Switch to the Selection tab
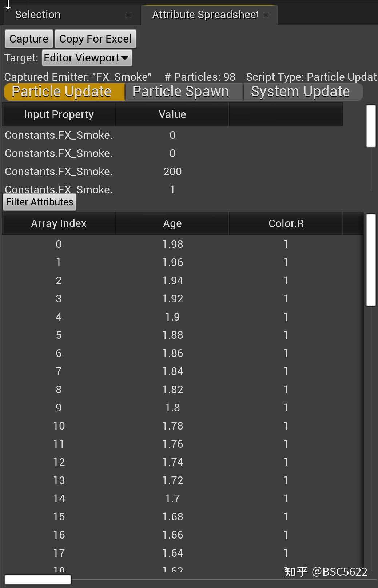 pos(38,15)
